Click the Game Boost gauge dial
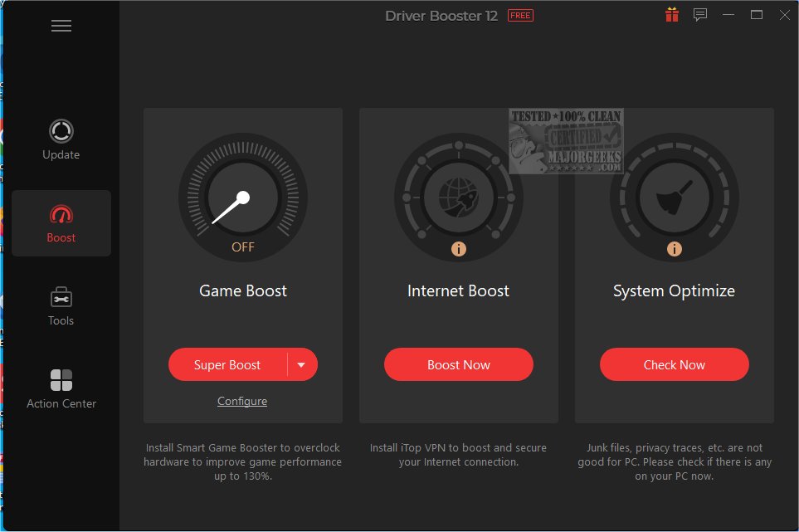This screenshot has height=532, width=799. pos(243,198)
